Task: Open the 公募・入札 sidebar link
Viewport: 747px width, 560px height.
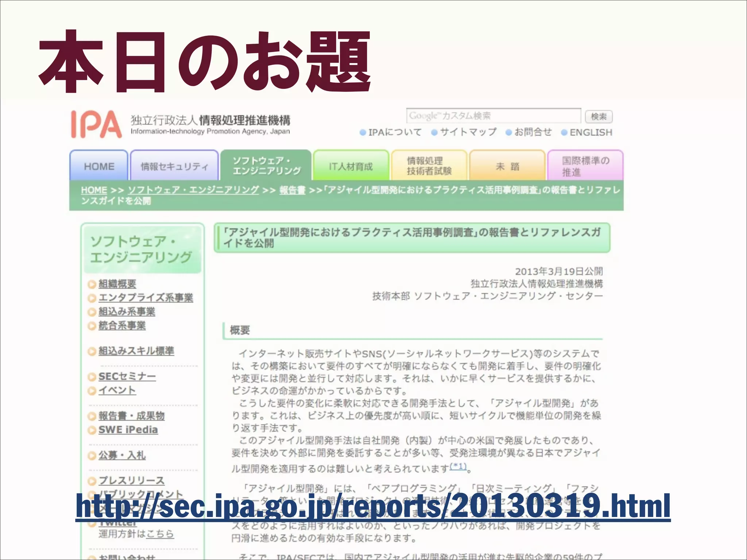Action: [x=122, y=455]
